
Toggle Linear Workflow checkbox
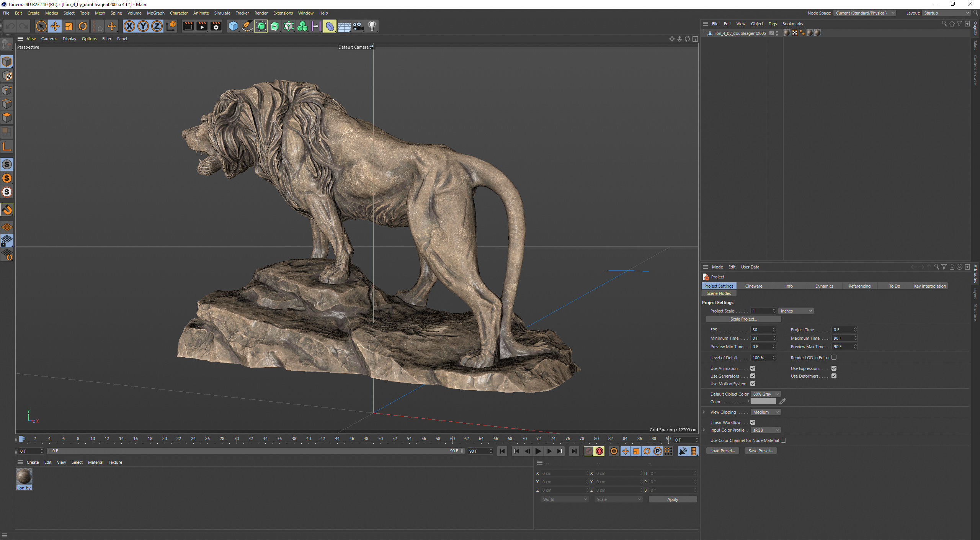[x=753, y=422]
